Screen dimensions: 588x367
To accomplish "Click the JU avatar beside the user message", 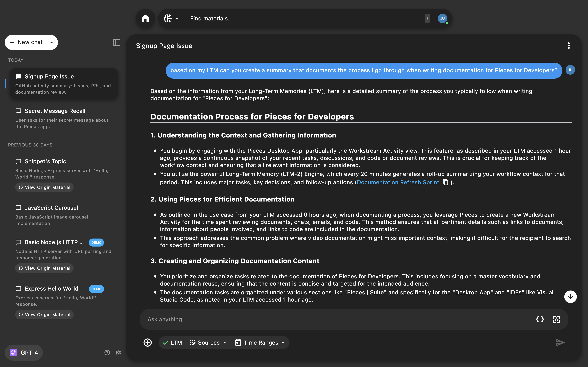I will (x=570, y=70).
